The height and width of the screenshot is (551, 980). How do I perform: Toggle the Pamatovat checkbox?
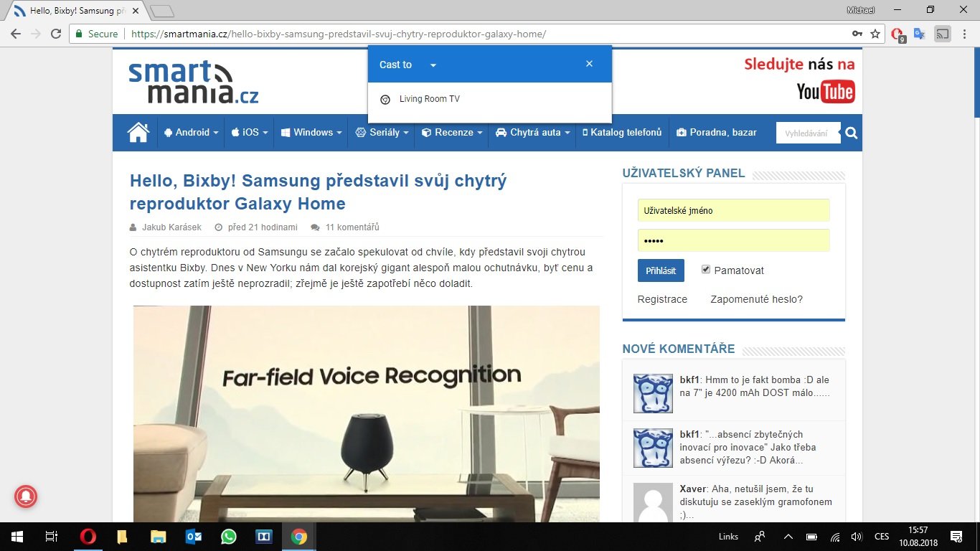pos(706,270)
